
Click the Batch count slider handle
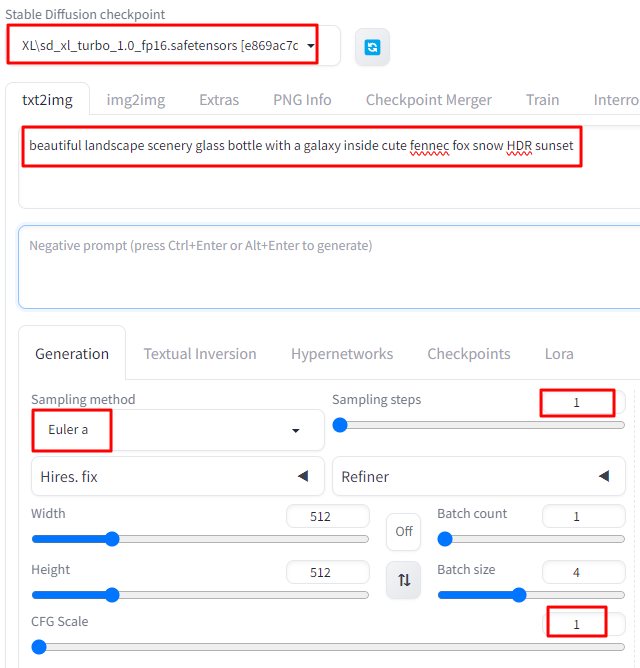pos(445,539)
